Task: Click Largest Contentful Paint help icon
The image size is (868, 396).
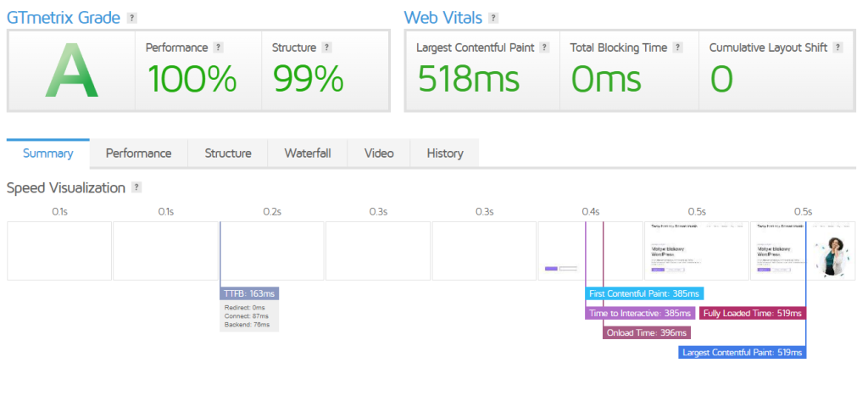Action: pos(545,47)
